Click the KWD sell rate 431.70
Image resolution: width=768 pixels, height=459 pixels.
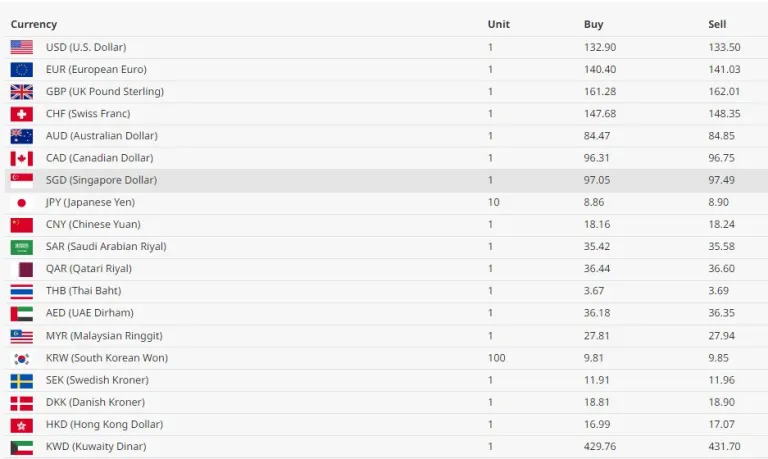(x=724, y=447)
